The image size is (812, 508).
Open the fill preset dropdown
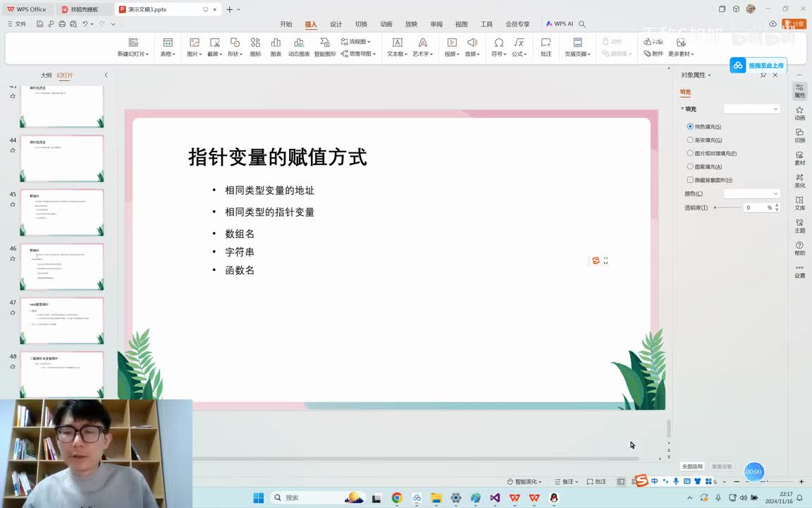click(751, 109)
